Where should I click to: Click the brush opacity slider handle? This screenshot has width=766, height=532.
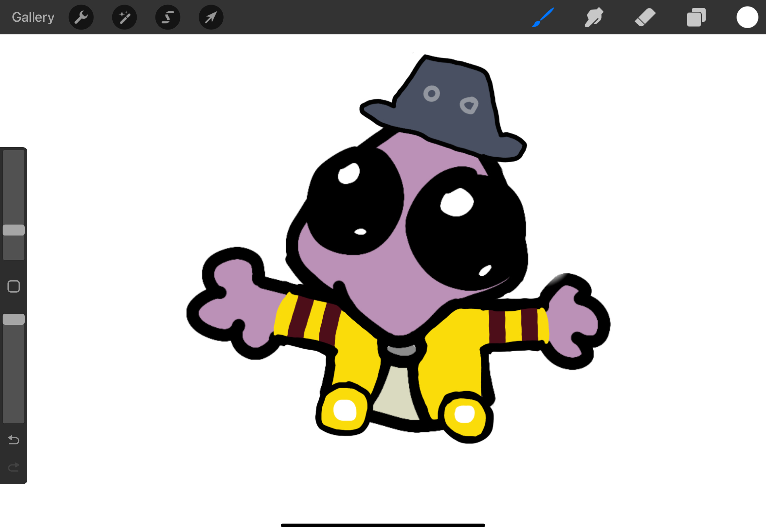pos(14,319)
